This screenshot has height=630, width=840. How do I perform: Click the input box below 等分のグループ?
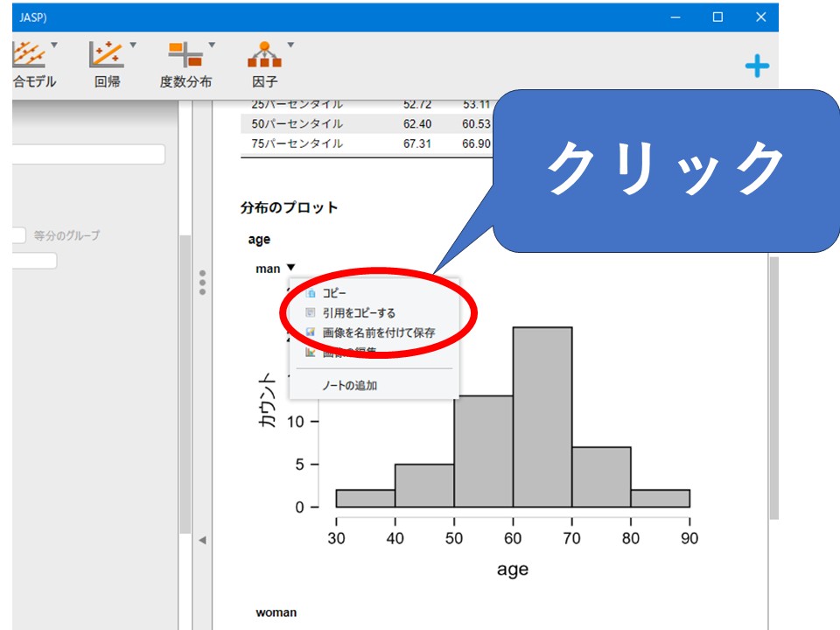pos(33,261)
